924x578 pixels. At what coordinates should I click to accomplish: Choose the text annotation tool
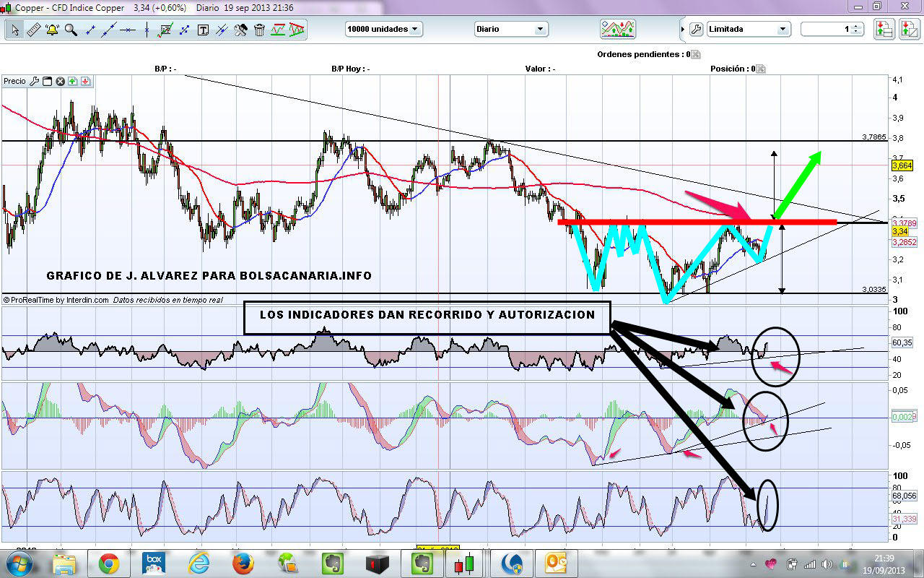pos(203,30)
